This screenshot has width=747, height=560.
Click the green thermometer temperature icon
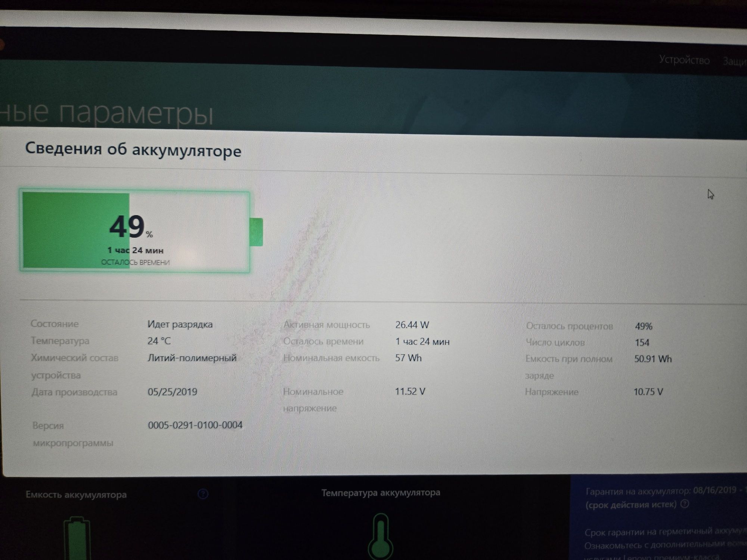click(381, 536)
